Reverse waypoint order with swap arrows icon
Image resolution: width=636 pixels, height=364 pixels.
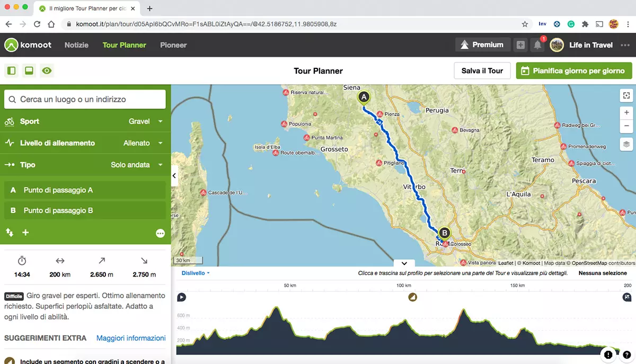10,232
